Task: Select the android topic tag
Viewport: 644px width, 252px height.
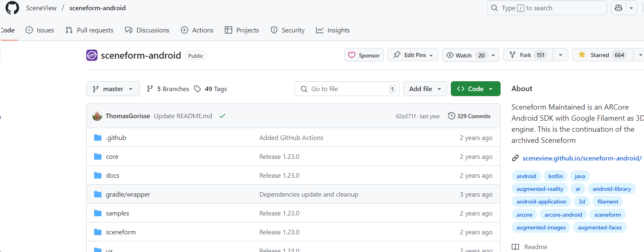Action: point(526,176)
